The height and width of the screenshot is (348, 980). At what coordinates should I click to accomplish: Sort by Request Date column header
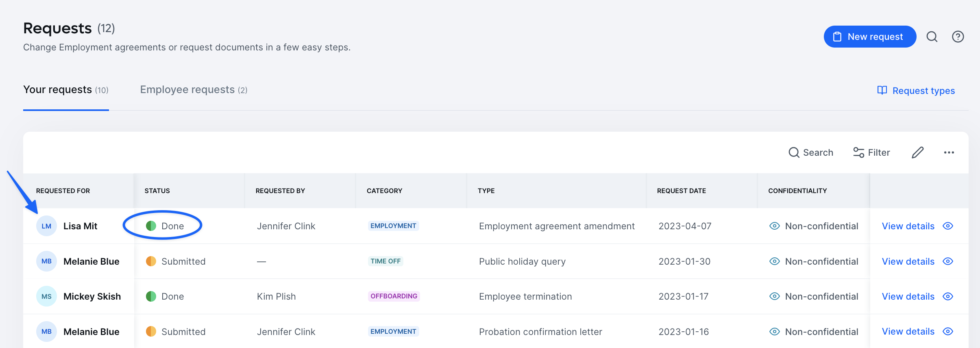click(x=682, y=191)
